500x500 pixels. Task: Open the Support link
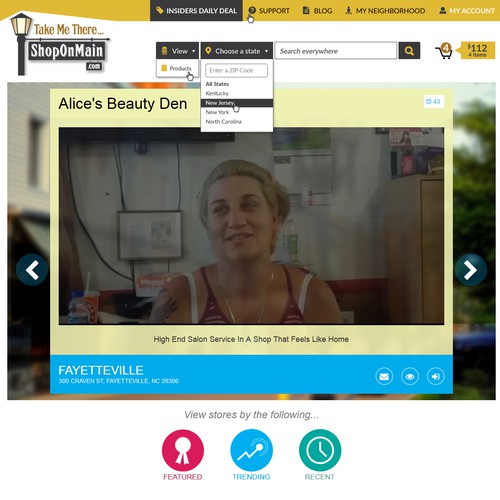point(269,11)
